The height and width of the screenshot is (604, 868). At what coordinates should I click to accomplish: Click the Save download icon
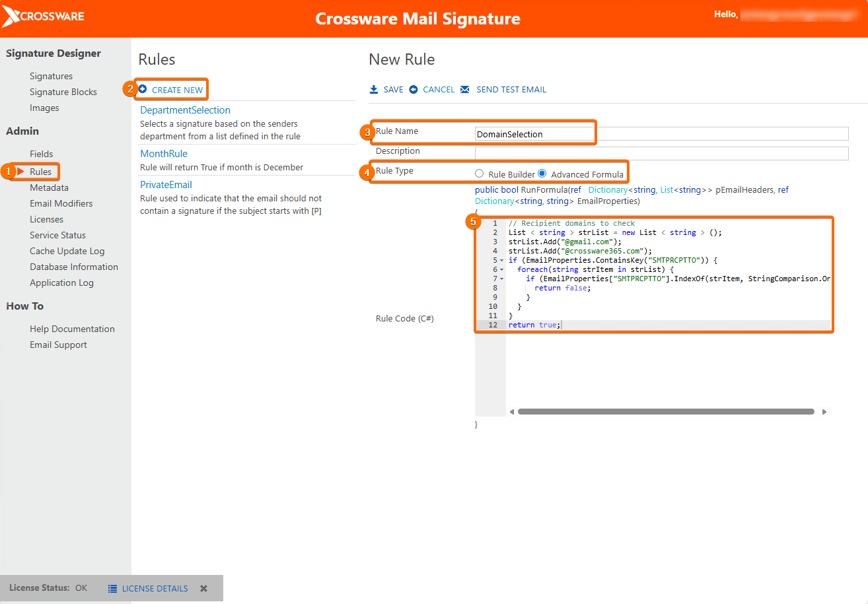coord(374,90)
